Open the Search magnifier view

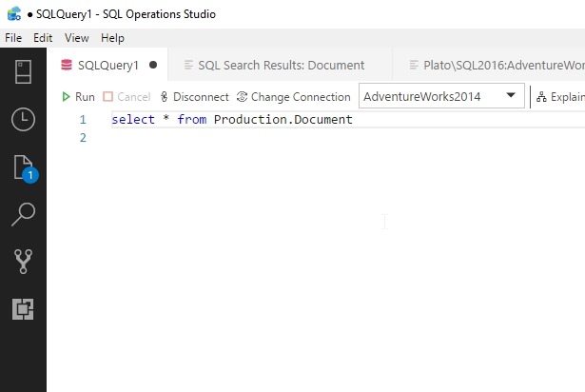click(x=23, y=215)
